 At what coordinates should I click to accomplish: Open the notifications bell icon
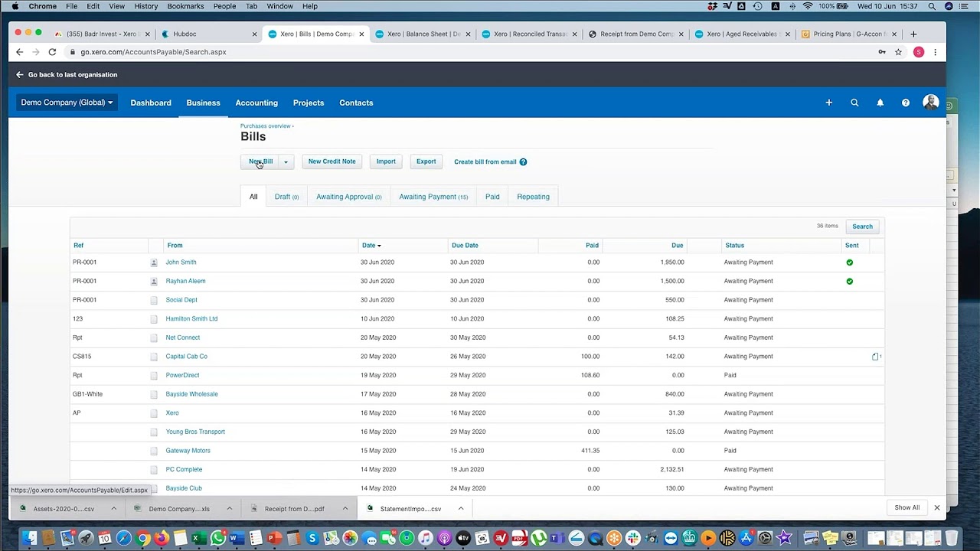coord(880,103)
